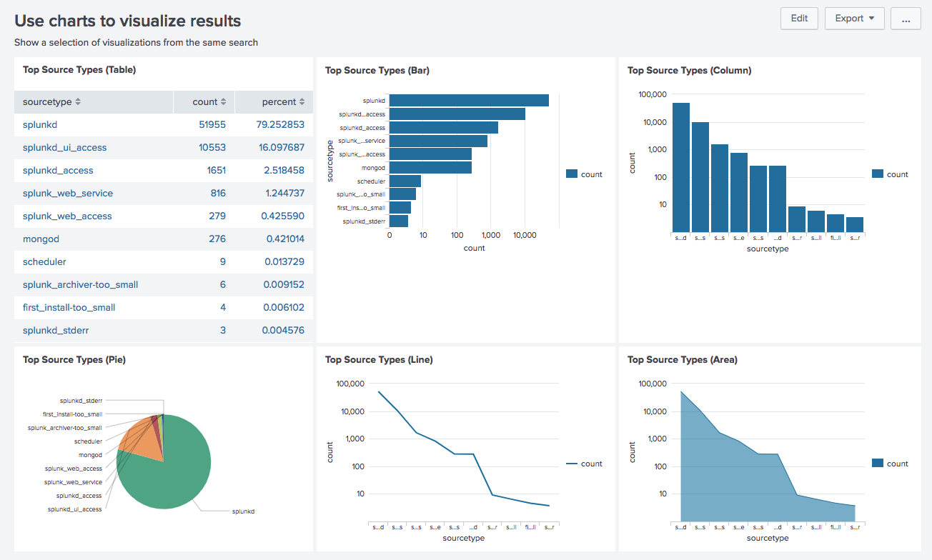Sort table by count column
932x560 pixels.
coord(209,102)
